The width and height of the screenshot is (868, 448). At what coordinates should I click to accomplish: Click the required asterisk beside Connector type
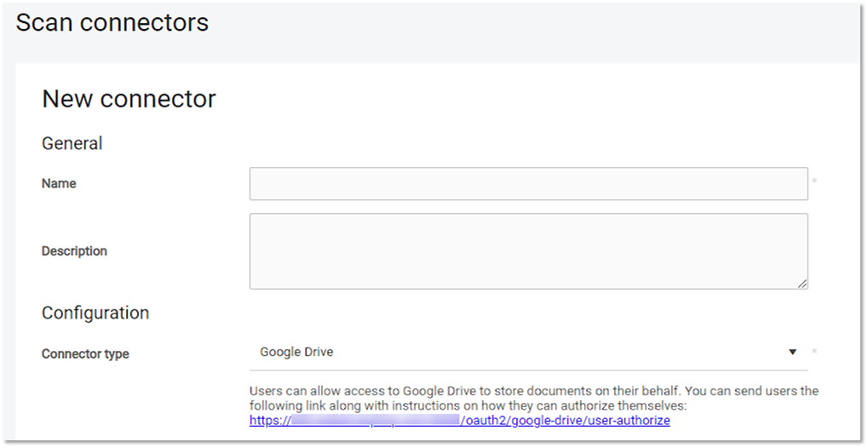[x=815, y=352]
